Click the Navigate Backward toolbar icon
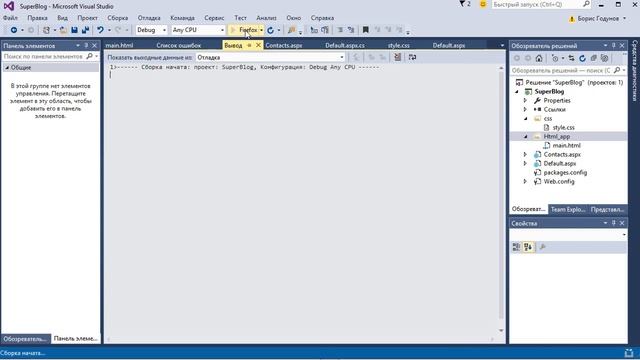Screen dimensions: 640x360 click(x=13, y=30)
